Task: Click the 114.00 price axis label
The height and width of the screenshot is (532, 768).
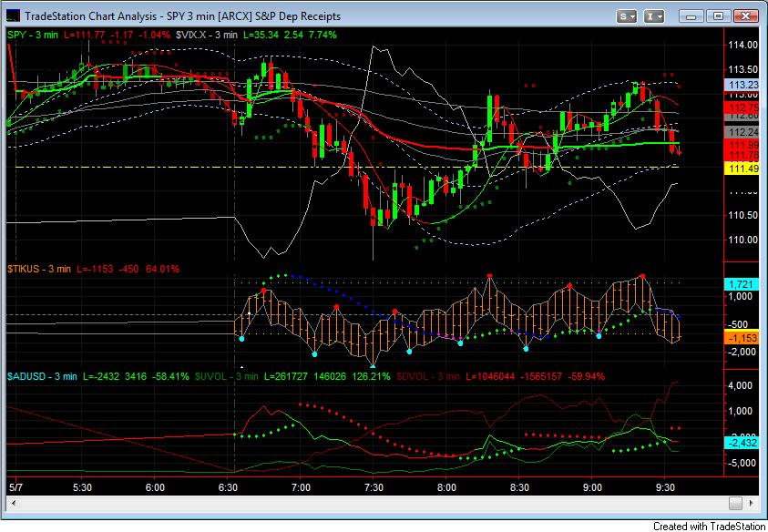Action: (x=743, y=45)
